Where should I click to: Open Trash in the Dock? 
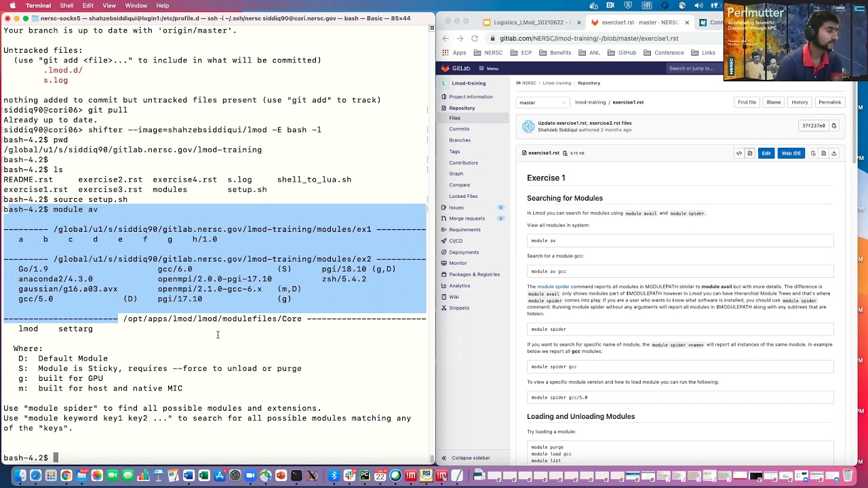[848, 476]
